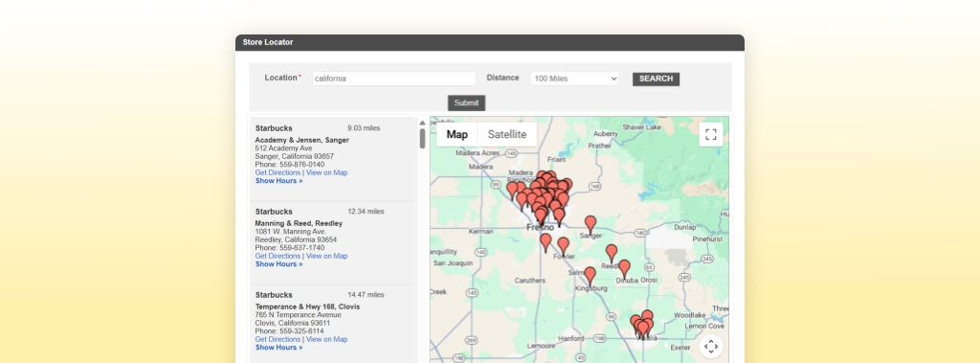Click the scrollbar up arrow in results list

click(422, 123)
